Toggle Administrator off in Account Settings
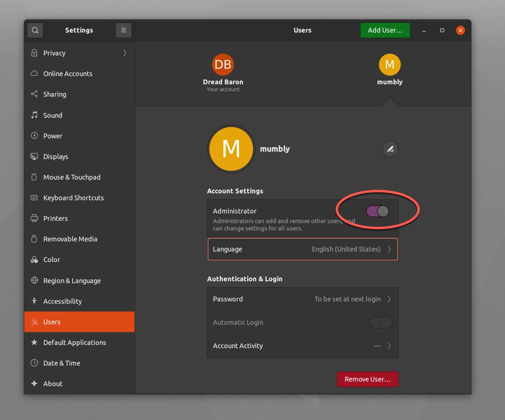505x420 pixels. (x=378, y=211)
